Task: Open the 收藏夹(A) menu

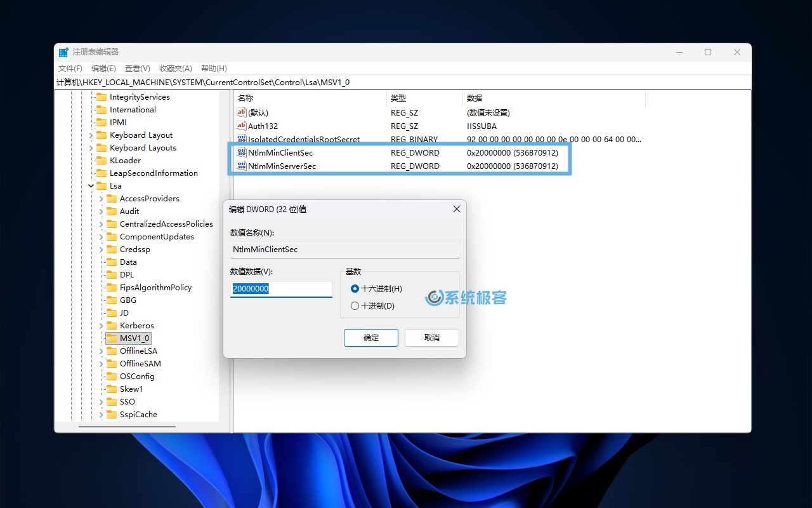Action: point(175,69)
